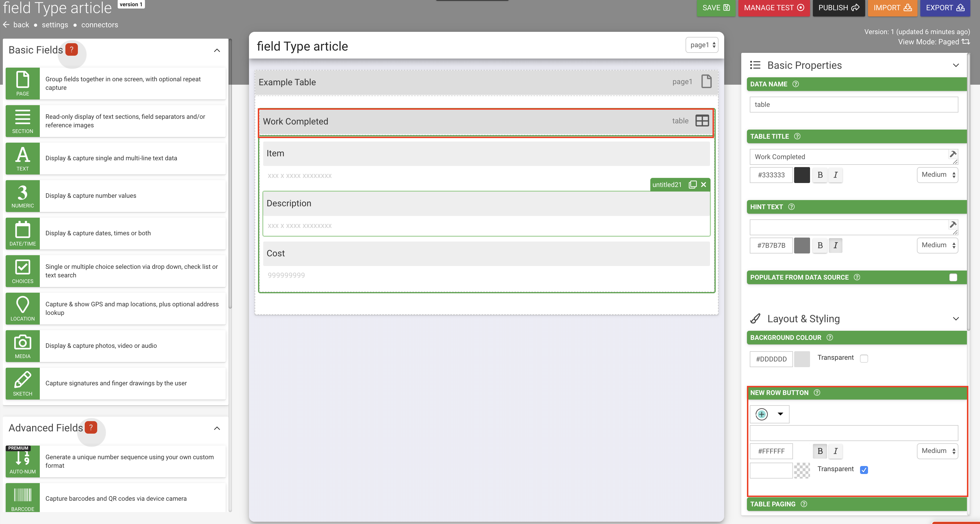
Task: Select the Media camera icon
Action: (x=22, y=346)
